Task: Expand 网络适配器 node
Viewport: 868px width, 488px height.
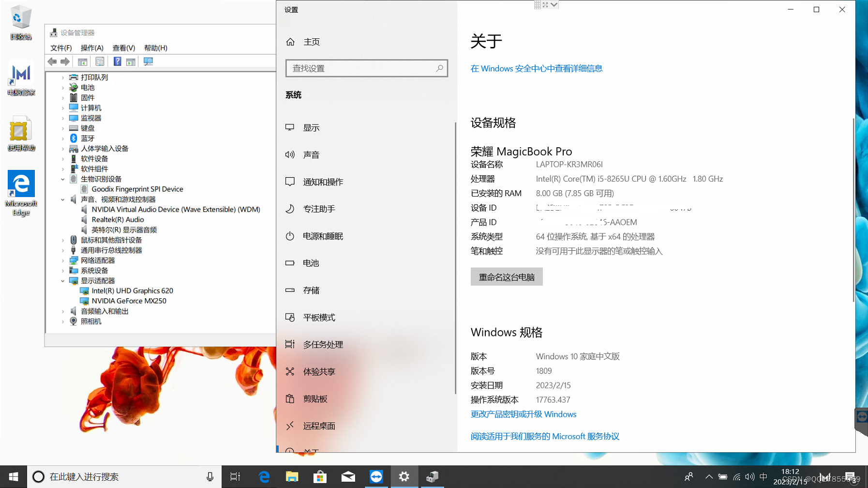Action: click(63, 260)
